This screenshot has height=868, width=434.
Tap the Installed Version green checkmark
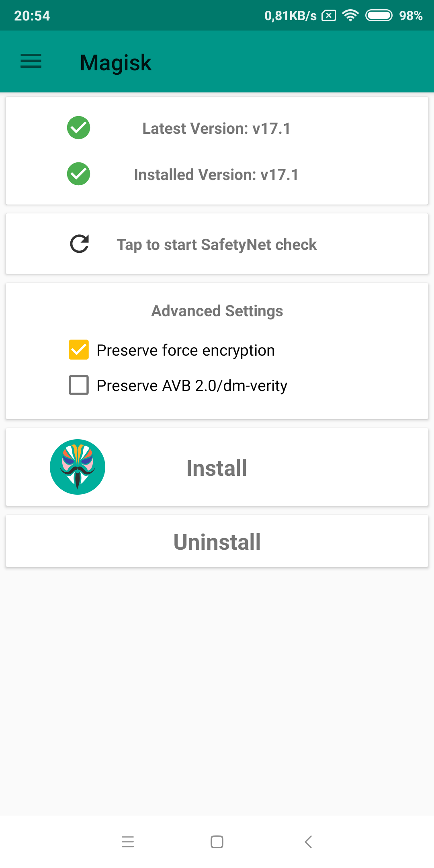tap(78, 174)
